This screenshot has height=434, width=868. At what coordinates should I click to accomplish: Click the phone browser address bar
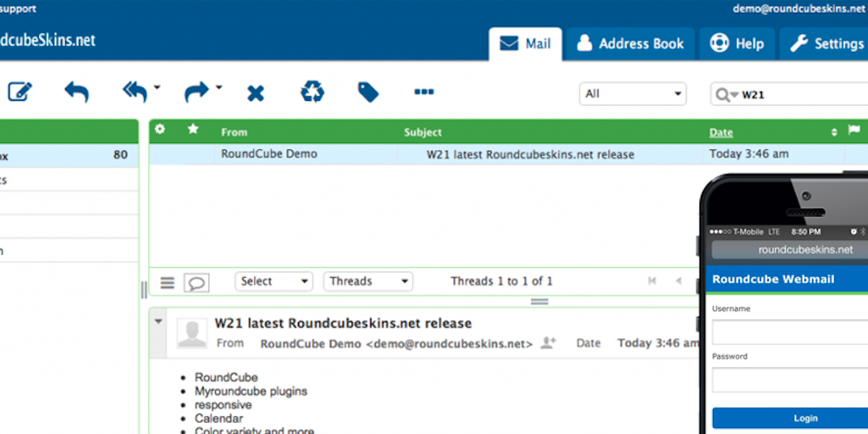point(791,250)
